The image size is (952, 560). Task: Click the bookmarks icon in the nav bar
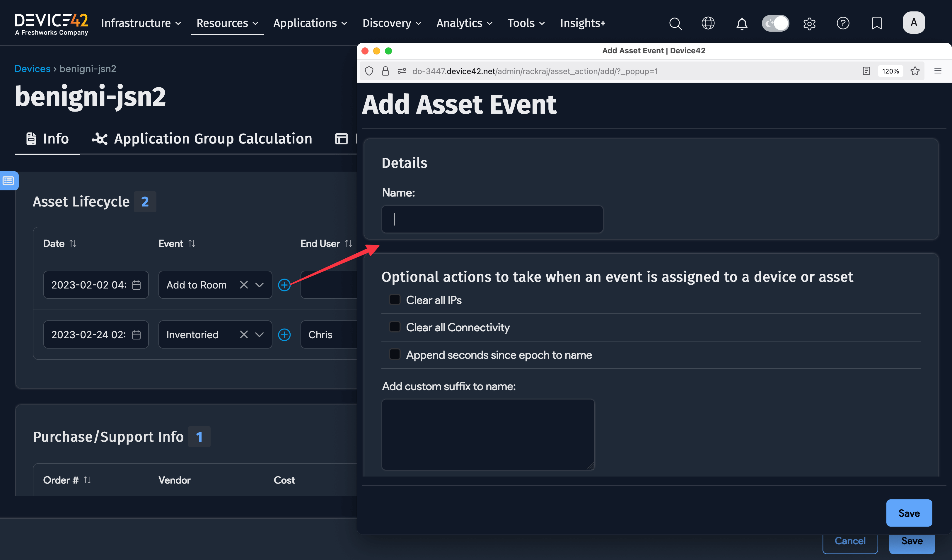876,23
